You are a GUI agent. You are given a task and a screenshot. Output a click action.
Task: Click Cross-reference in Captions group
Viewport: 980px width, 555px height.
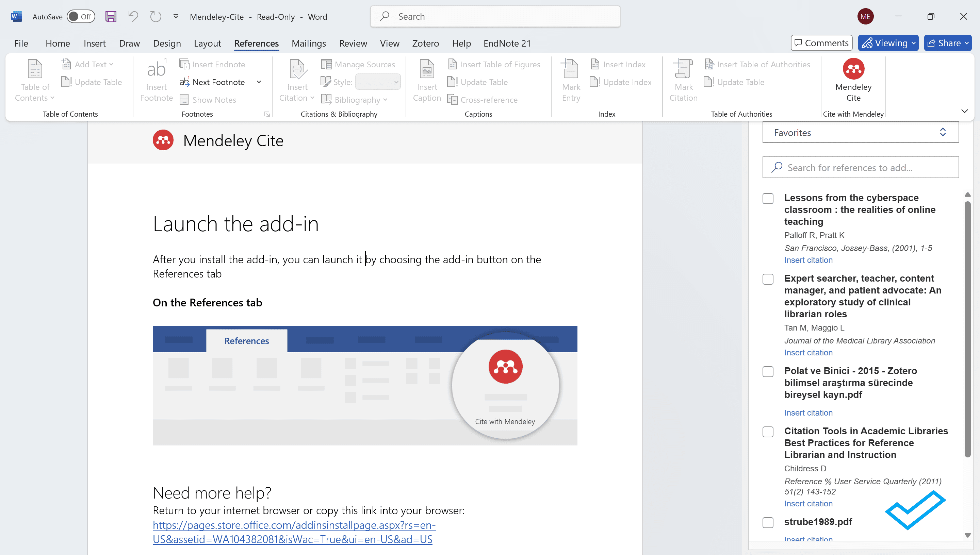click(483, 100)
